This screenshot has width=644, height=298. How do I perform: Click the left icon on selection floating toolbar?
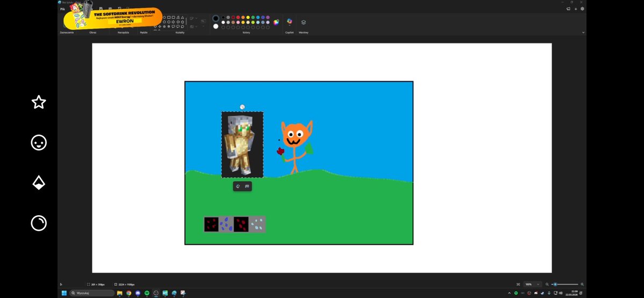coord(238,187)
